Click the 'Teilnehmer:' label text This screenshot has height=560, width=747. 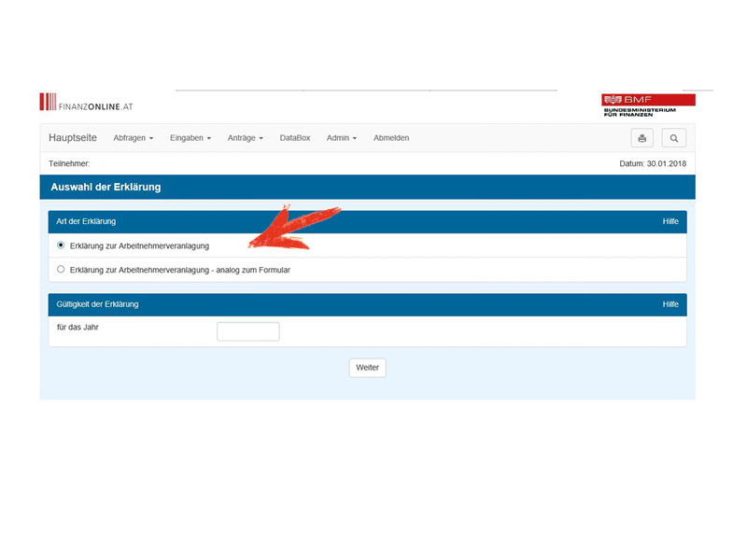pyautogui.click(x=69, y=164)
